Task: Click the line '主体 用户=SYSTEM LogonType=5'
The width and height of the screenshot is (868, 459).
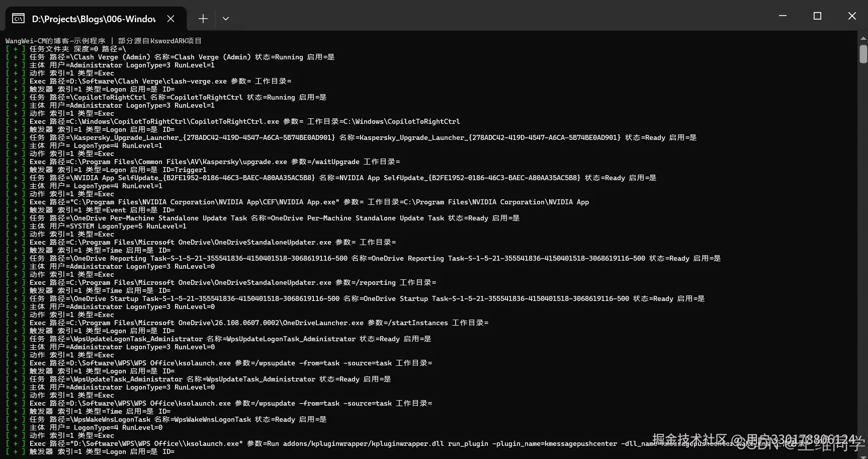Action: (x=96, y=226)
